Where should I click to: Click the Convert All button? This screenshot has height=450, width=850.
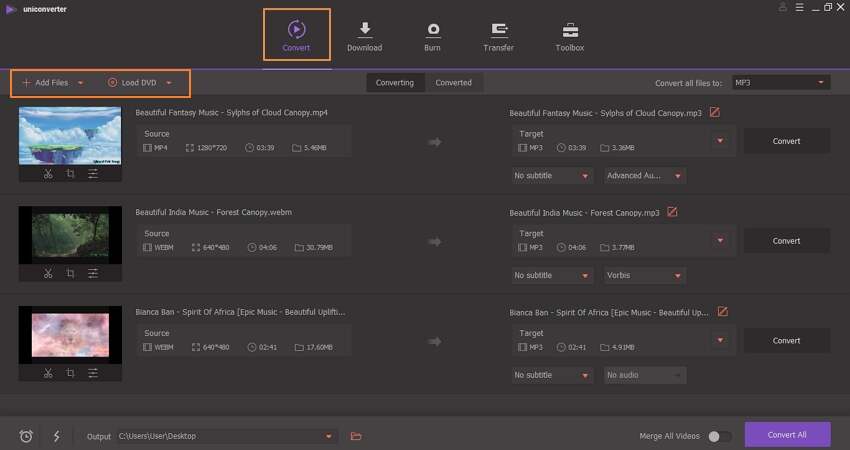pyautogui.click(x=787, y=435)
